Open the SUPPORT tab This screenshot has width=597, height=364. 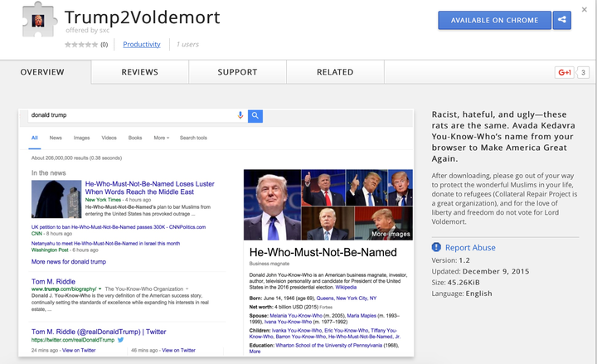[x=237, y=72]
